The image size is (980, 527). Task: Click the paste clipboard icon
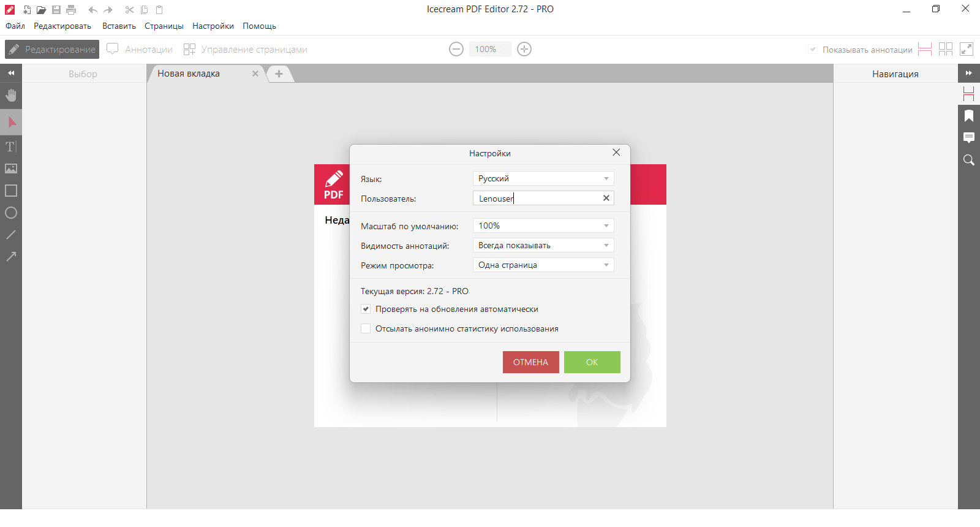pos(159,10)
